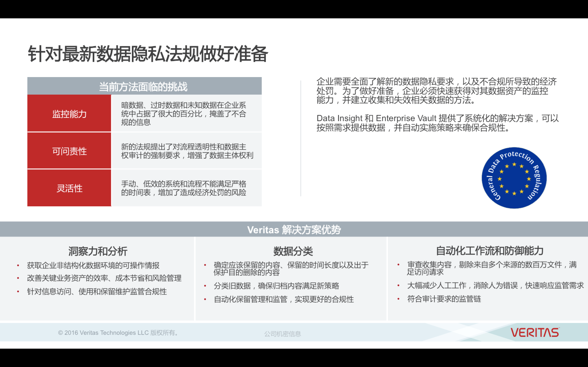Screen dimensions: 588x367
Task: Click bullet 分类旧数据，确保归档内容满足新策略
Action: click(x=276, y=286)
